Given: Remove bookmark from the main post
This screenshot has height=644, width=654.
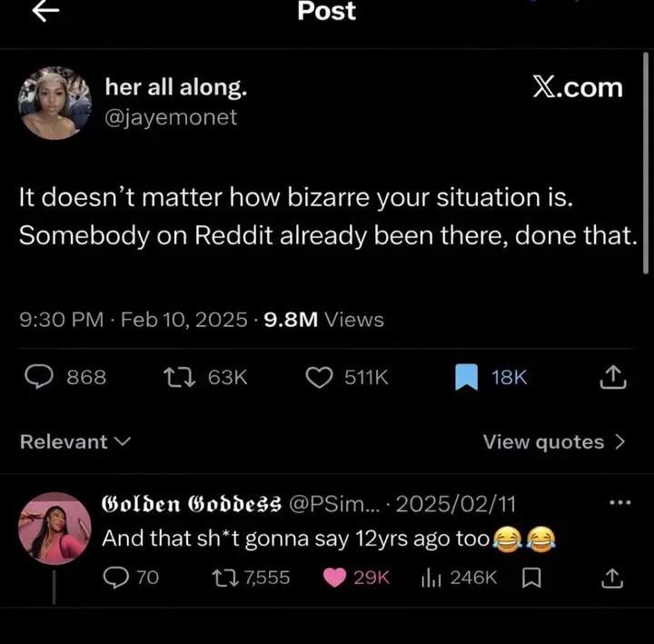Looking at the screenshot, I should coord(466,377).
